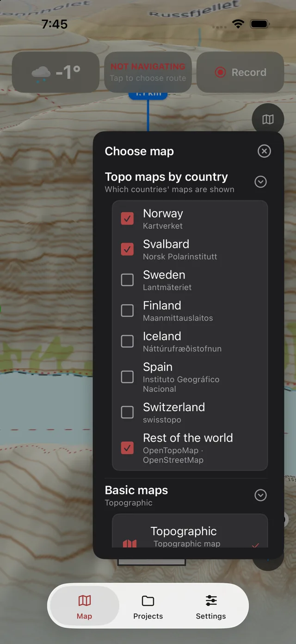Uncheck the Svalbard checkbox
The height and width of the screenshot is (644, 296).
127,249
